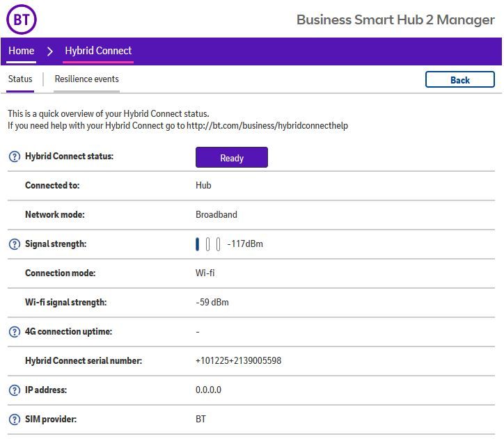
Task: Click the -117dBm signal value
Action: point(245,244)
